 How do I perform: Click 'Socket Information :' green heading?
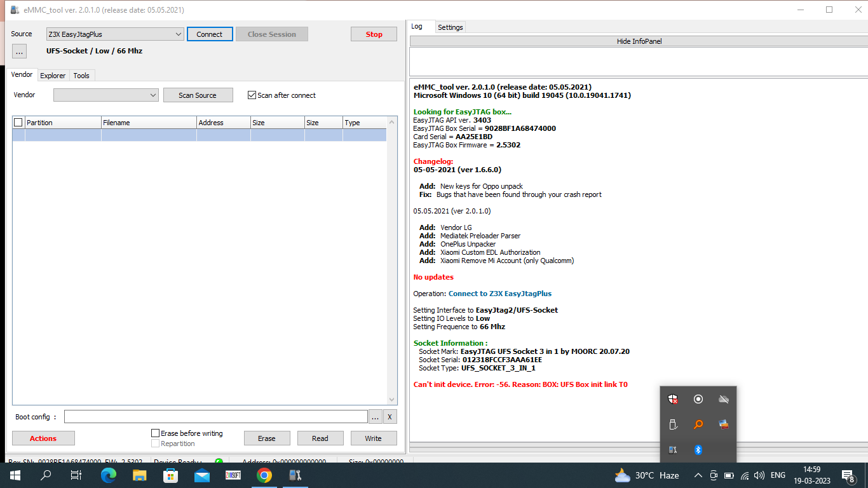[451, 343]
